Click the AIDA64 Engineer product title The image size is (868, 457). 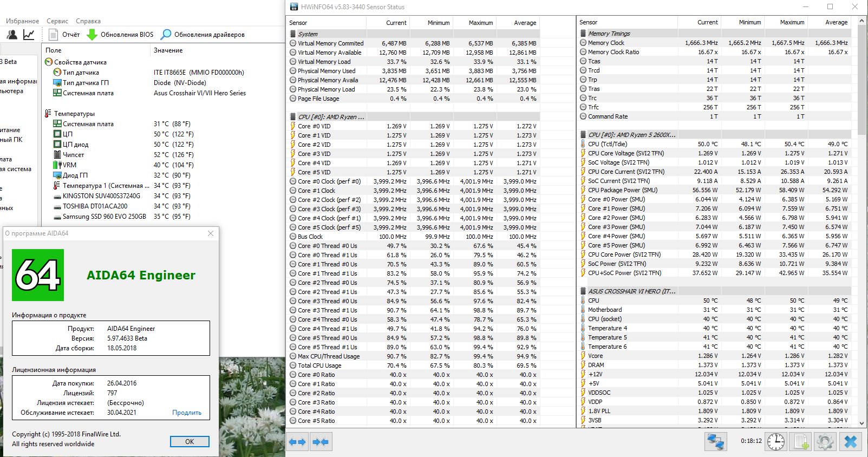tap(141, 275)
